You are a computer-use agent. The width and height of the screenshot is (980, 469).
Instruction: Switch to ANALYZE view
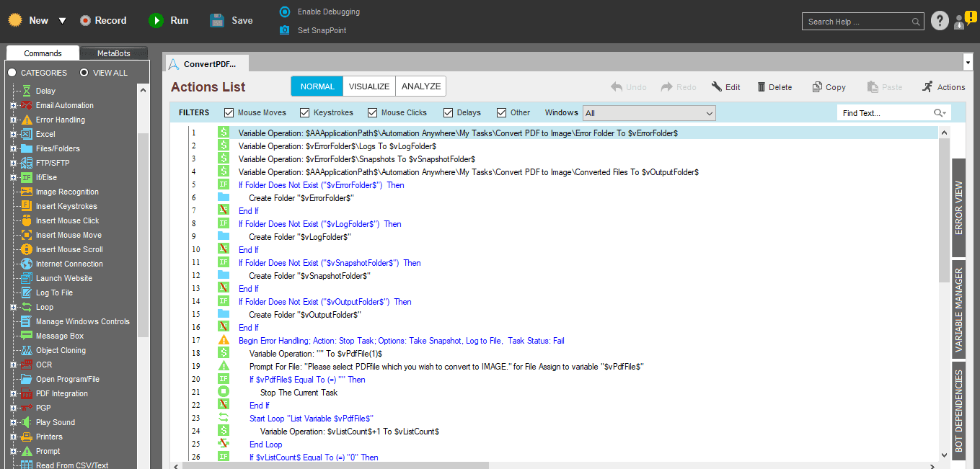pyautogui.click(x=420, y=86)
